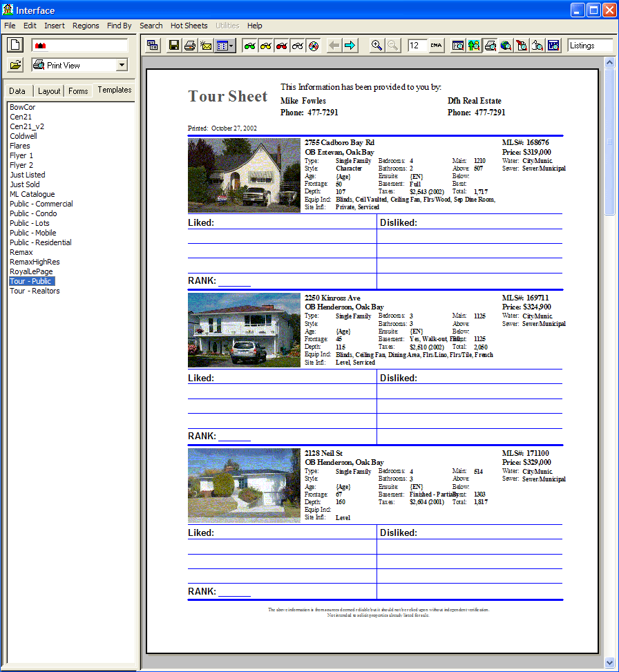619x672 pixels.
Task: Click the printer icon
Action: coord(190,46)
